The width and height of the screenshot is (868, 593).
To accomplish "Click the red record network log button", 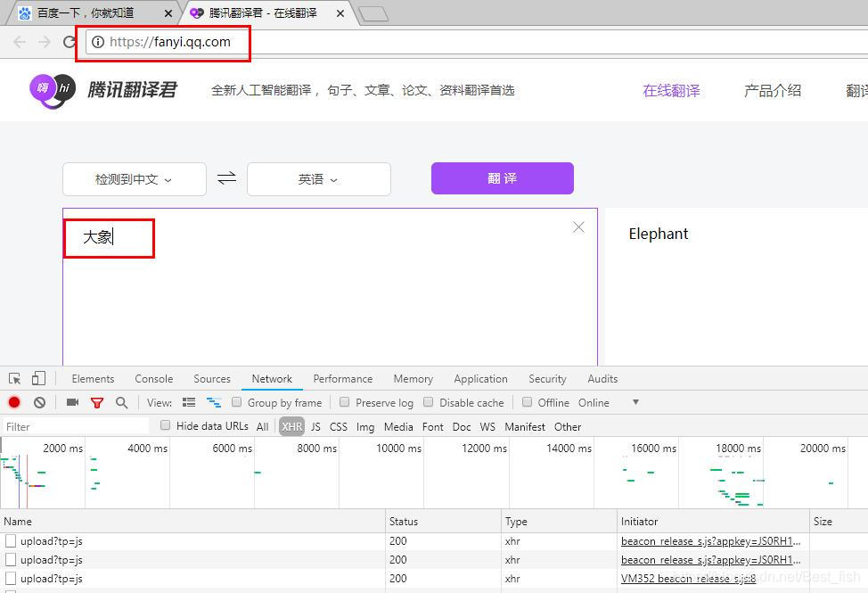I will [x=12, y=402].
